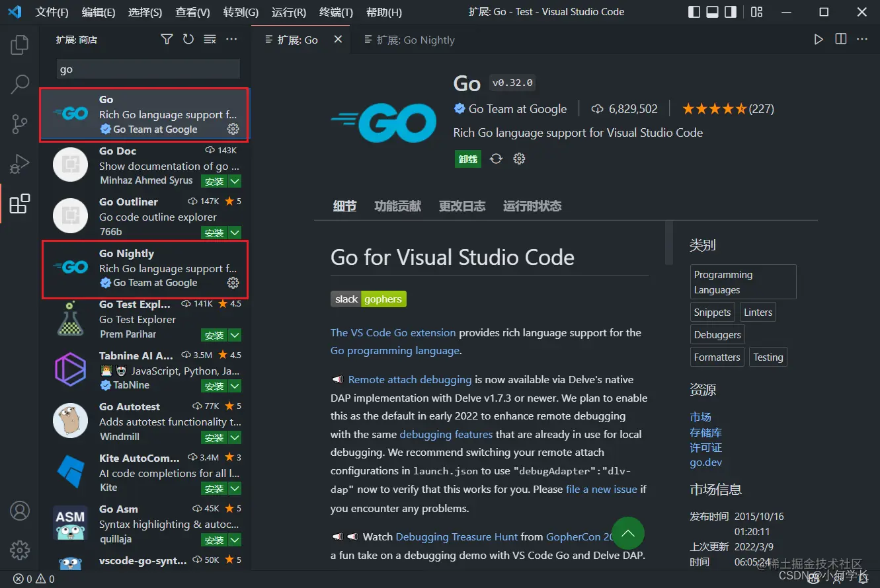Close the 扩展: Go tab

(338, 40)
